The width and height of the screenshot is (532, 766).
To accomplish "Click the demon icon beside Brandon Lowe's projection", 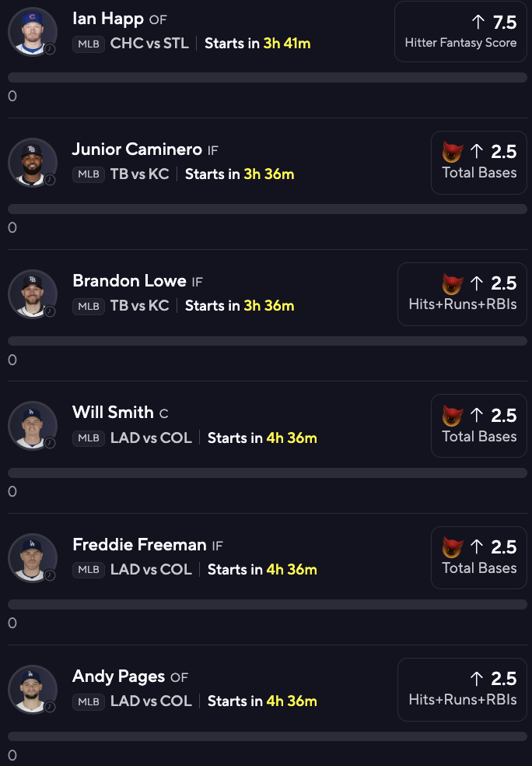I will pyautogui.click(x=452, y=283).
